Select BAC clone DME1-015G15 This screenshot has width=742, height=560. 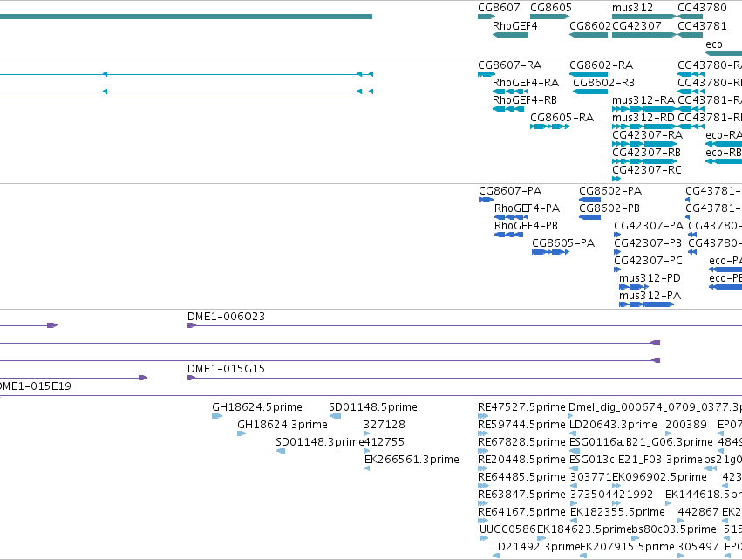pos(465,378)
